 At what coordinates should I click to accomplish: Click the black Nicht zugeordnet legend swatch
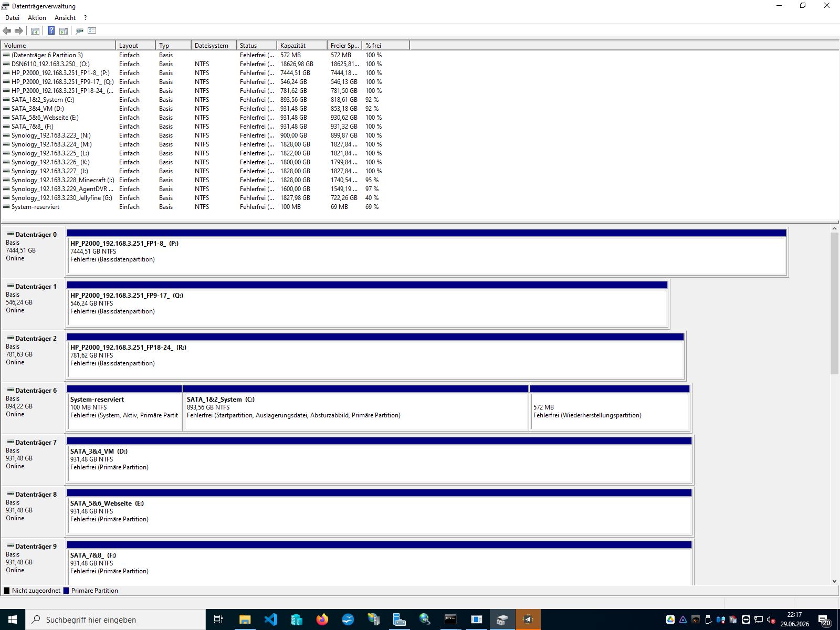[7, 591]
